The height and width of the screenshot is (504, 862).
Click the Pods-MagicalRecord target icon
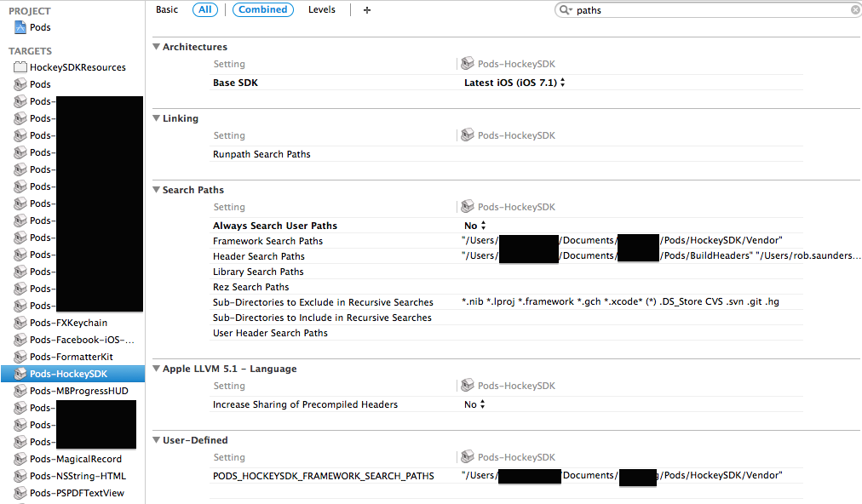[x=20, y=459]
